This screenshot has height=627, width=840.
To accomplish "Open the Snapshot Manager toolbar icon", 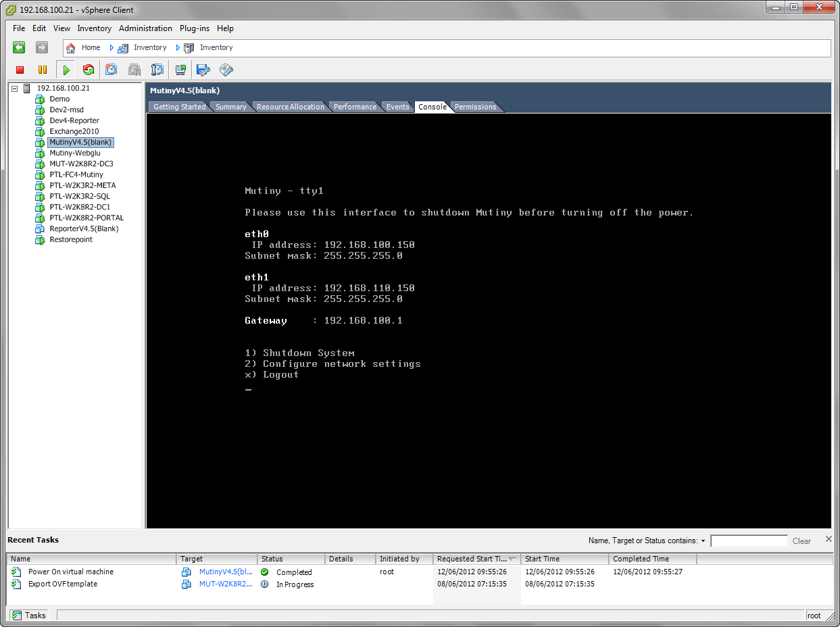I will pyautogui.click(x=157, y=70).
